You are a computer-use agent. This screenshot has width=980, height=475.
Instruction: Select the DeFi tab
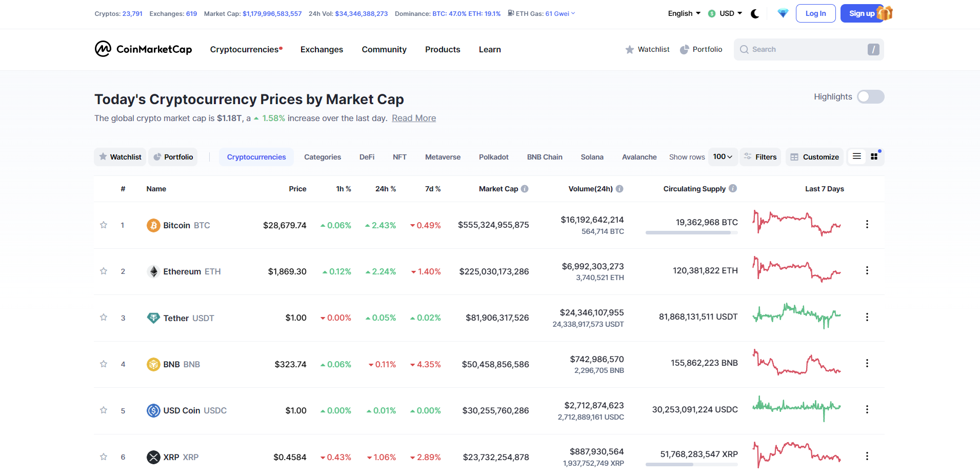pyautogui.click(x=367, y=157)
